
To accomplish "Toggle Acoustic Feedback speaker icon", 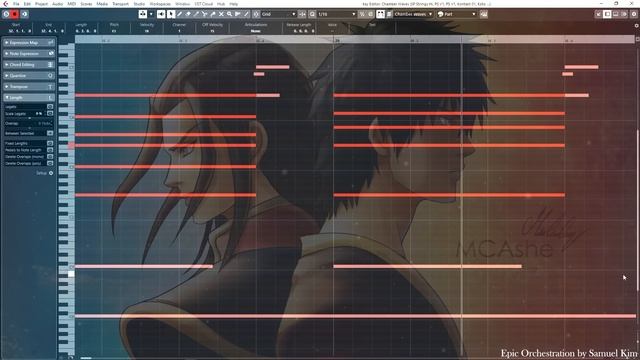I will pyautogui.click(x=161, y=14).
